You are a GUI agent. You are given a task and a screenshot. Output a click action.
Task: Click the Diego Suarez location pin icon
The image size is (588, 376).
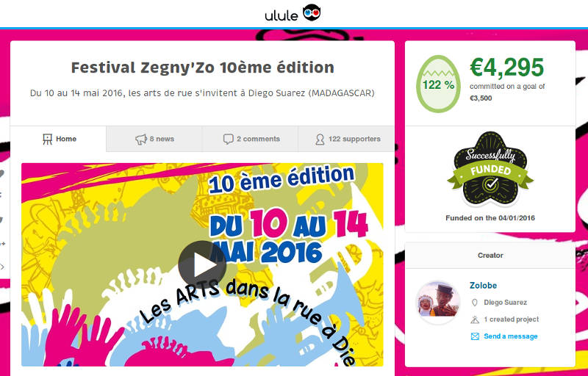tap(474, 303)
